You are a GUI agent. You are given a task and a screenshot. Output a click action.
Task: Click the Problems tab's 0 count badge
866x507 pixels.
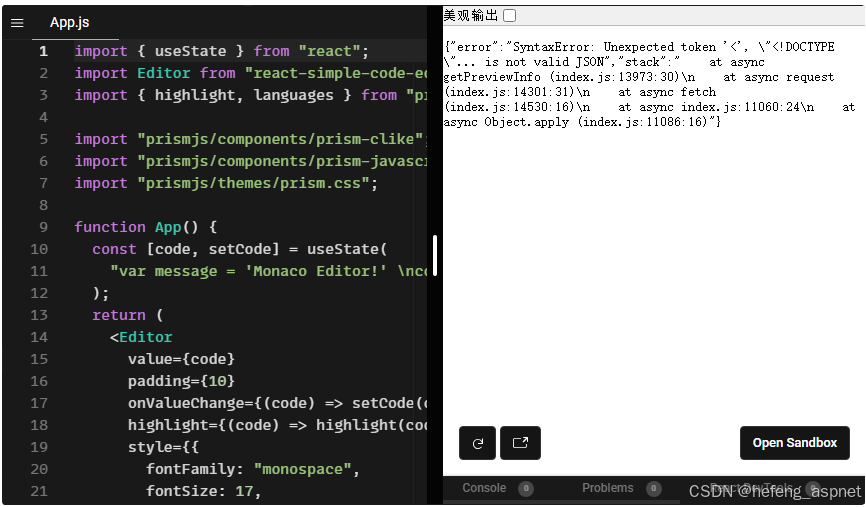click(653, 488)
